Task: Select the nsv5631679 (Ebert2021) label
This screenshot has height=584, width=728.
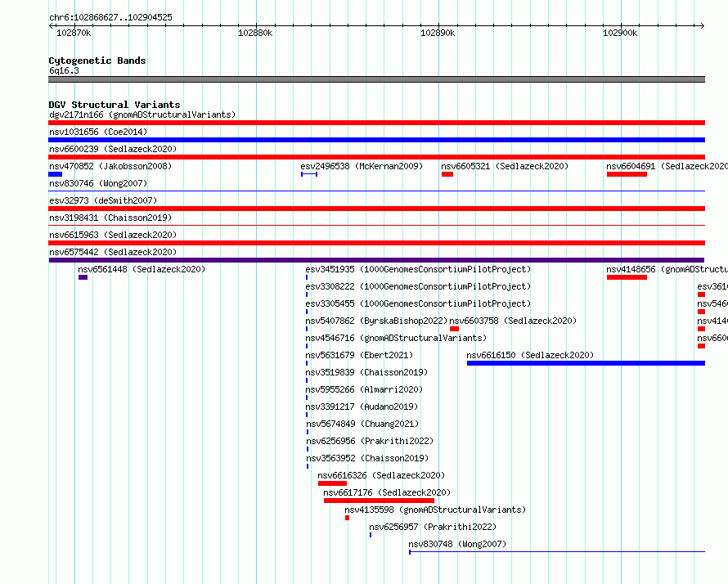Action: pyautogui.click(x=359, y=355)
